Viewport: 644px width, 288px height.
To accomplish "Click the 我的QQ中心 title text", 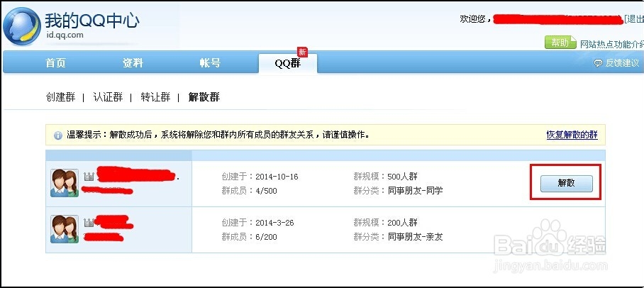I will click(x=92, y=21).
